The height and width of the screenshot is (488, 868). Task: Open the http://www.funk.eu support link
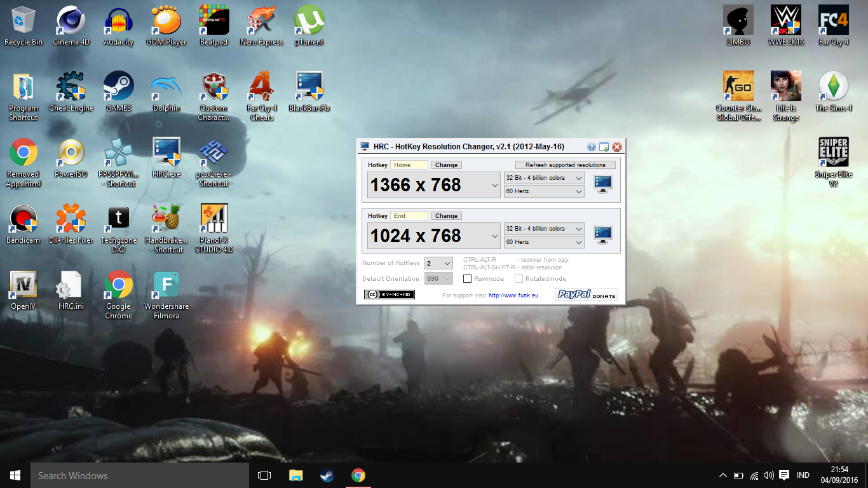(513, 295)
